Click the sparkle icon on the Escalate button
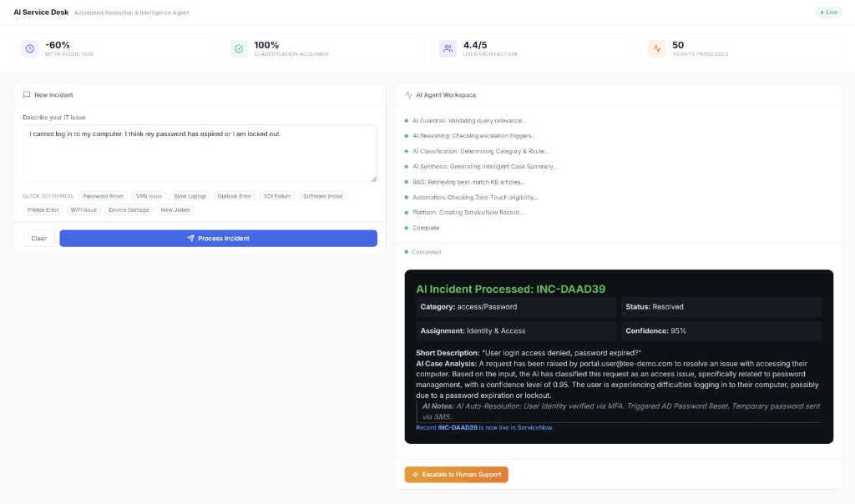This screenshot has height=504, width=855. (x=415, y=474)
